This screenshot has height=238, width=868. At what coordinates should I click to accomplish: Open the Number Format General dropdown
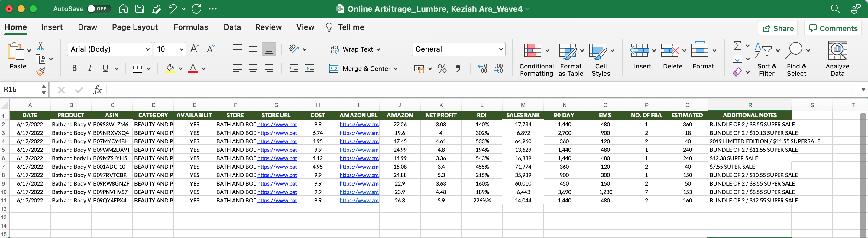pyautogui.click(x=458, y=49)
